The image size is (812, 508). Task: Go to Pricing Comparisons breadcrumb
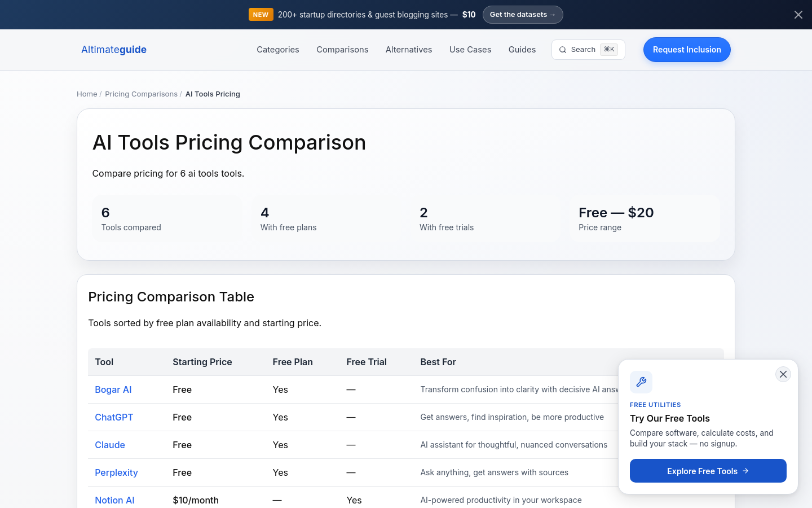[141, 94]
